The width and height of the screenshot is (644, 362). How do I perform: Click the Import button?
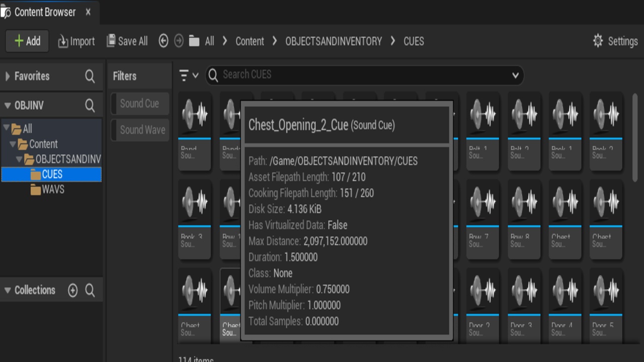pyautogui.click(x=76, y=41)
